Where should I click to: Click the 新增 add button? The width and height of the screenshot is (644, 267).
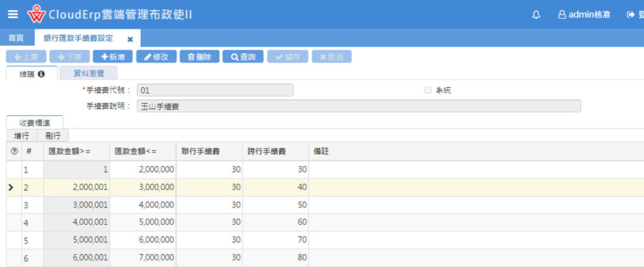(113, 57)
